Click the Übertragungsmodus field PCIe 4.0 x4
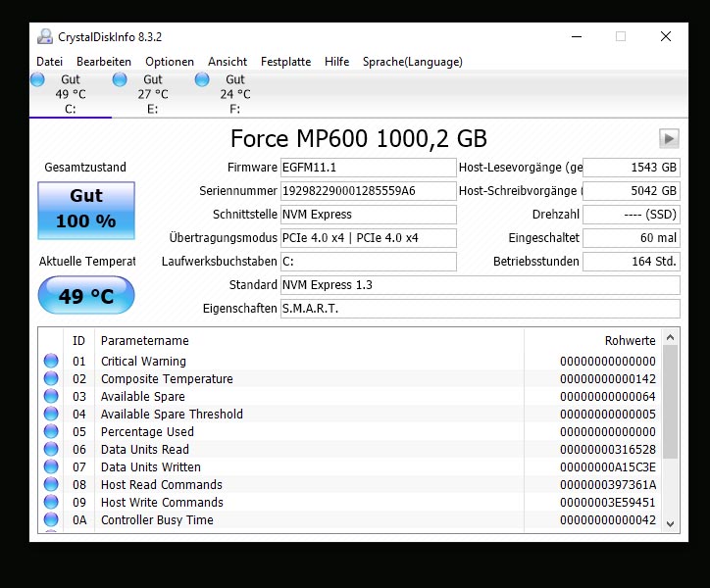 tap(368, 238)
